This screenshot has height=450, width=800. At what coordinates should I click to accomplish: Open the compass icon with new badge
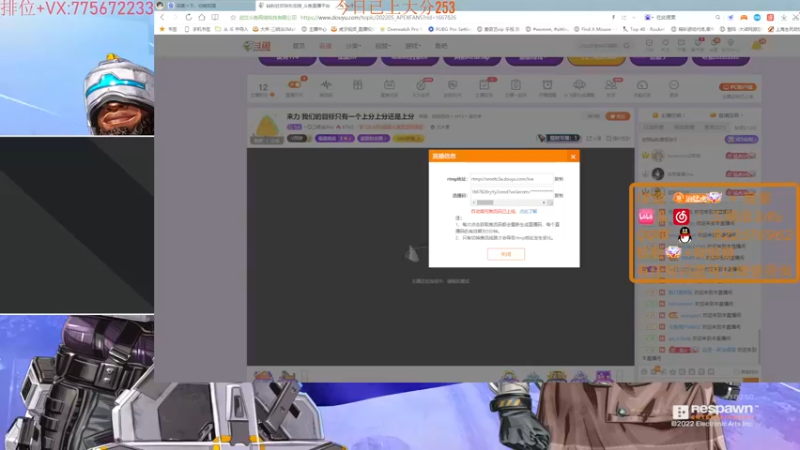[x=421, y=85]
